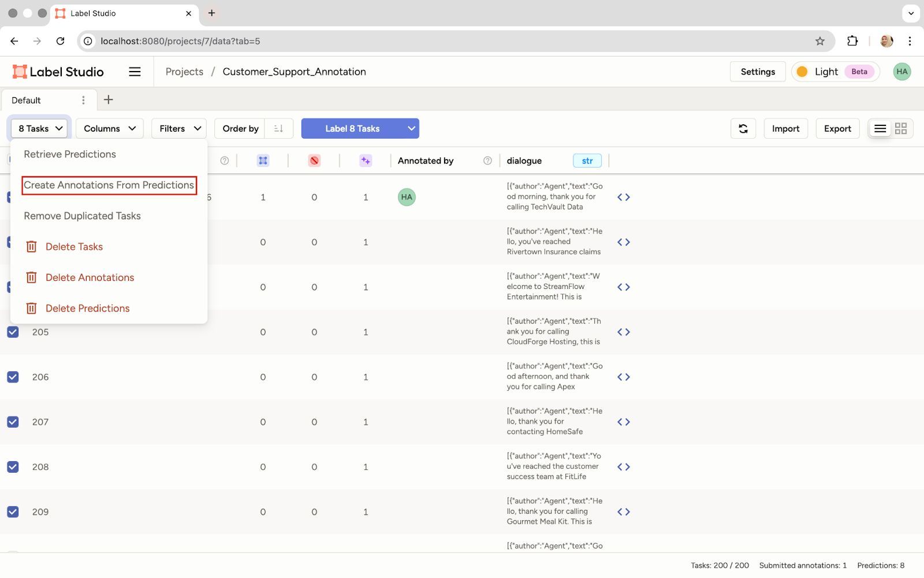The image size is (924, 578).
Task: Open the hamburger sidebar menu
Action: click(135, 72)
